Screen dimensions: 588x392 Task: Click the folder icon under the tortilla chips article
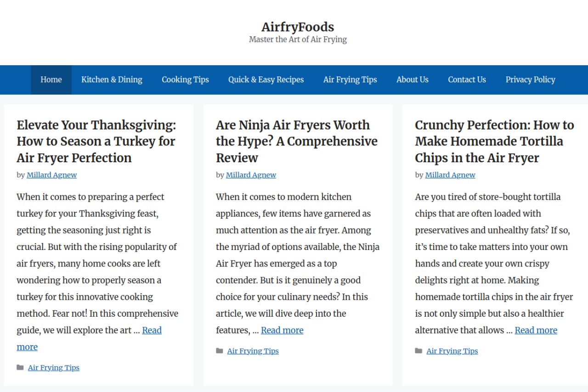tap(418, 351)
